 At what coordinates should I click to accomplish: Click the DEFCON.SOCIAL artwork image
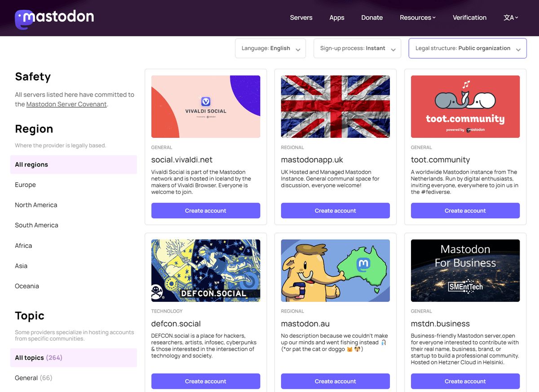(206, 270)
